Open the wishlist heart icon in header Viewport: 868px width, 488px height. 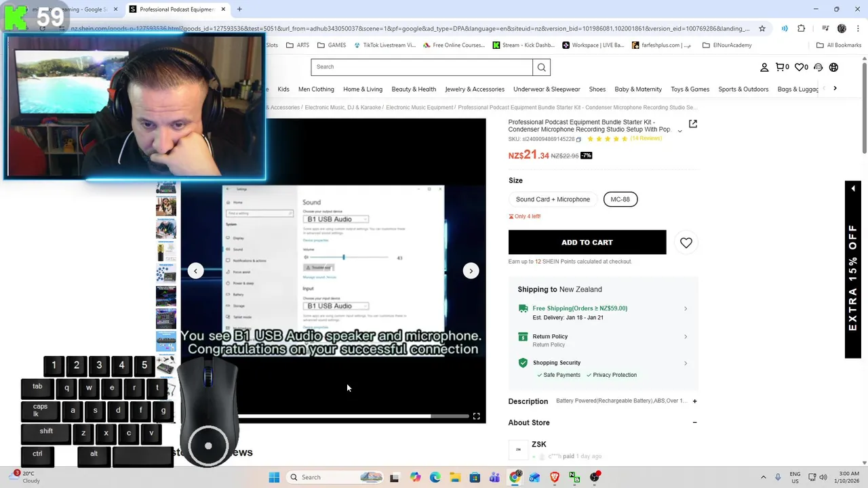pos(801,67)
